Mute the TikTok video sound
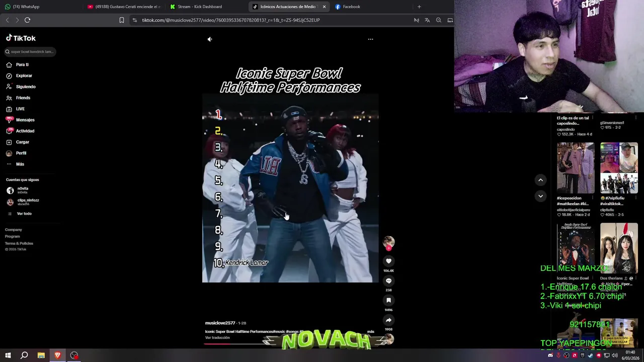This screenshot has height=362, width=644. pyautogui.click(x=210, y=39)
